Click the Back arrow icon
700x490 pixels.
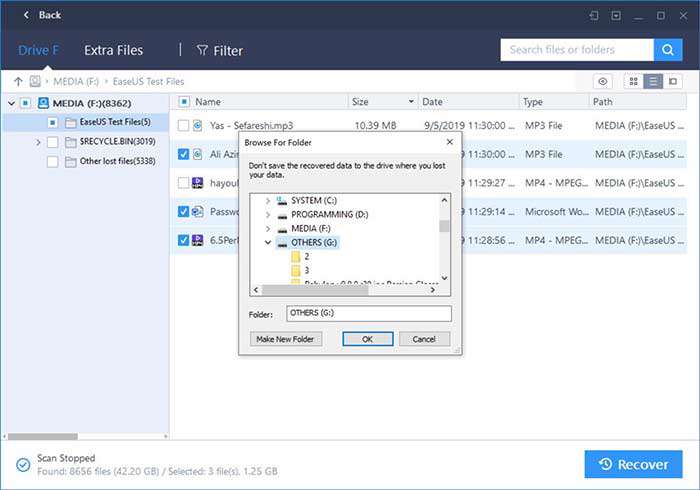coord(26,15)
